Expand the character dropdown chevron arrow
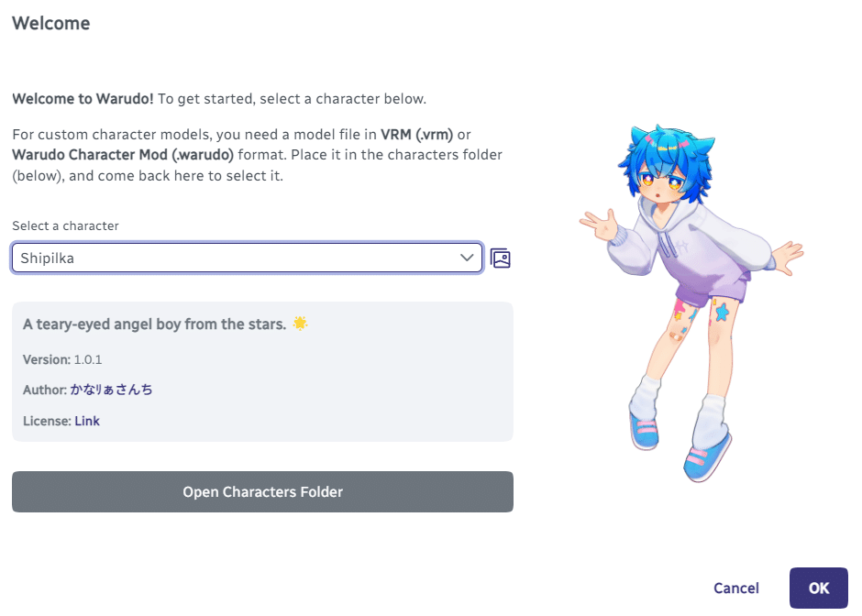This screenshot has height=616, width=862. pyautogui.click(x=467, y=258)
